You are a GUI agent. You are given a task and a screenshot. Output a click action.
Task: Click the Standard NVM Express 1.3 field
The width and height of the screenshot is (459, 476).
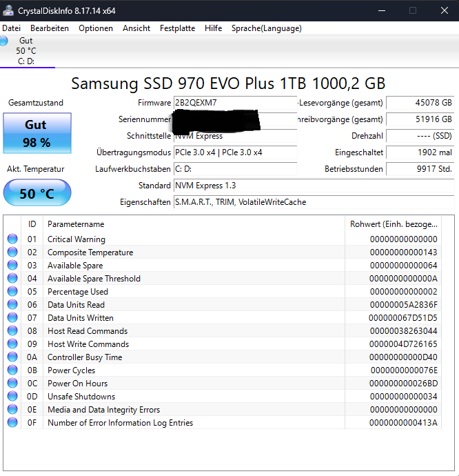[314, 186]
